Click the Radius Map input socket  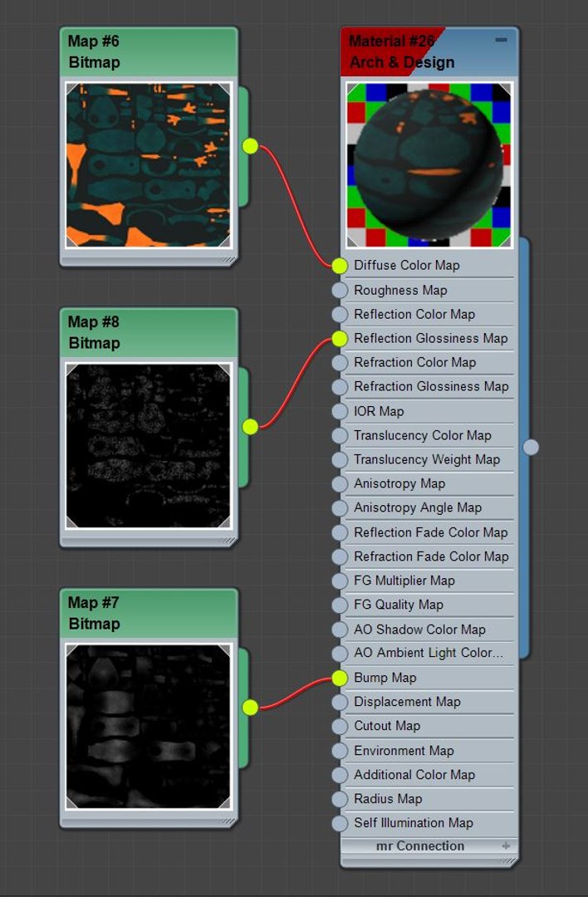[339, 799]
